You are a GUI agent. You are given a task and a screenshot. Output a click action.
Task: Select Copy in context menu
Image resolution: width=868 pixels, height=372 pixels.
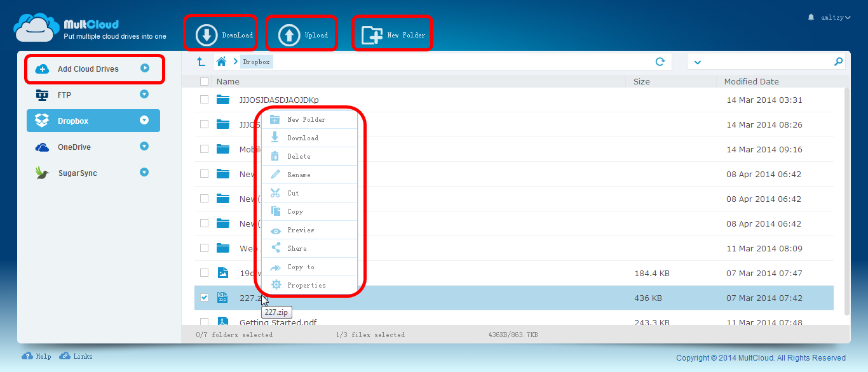point(309,211)
